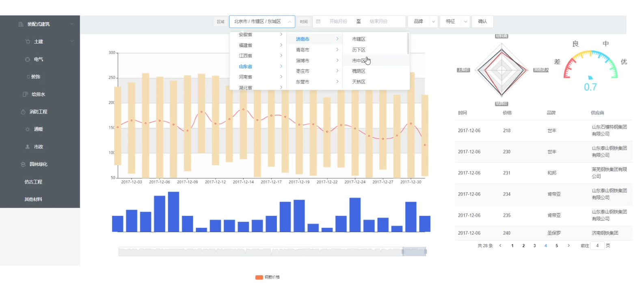The image size is (644, 294).
Task: Open the 品牌 dropdown
Action: click(x=423, y=22)
